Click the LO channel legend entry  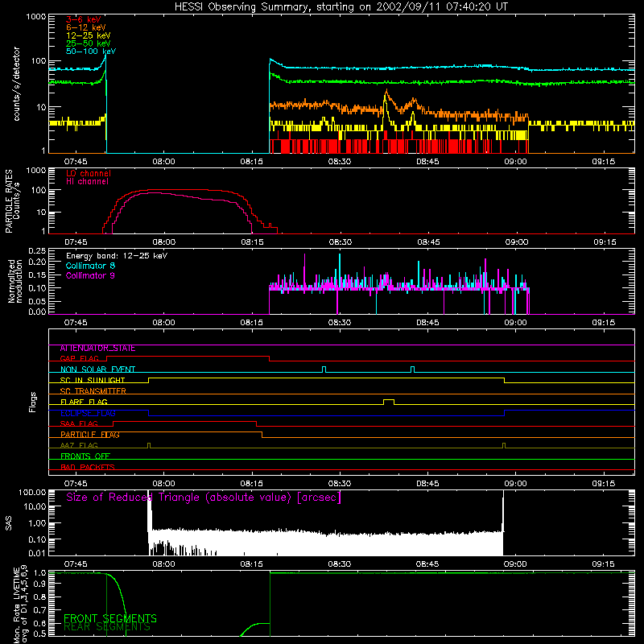pyautogui.click(x=89, y=173)
